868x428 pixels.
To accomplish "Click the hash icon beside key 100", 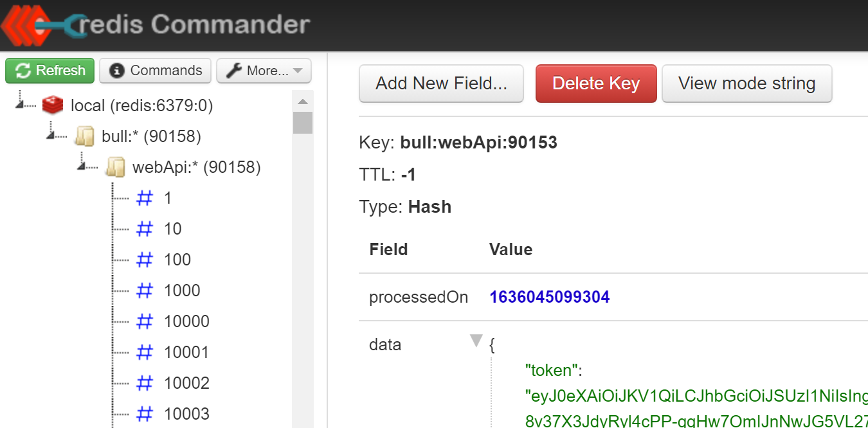I will point(145,260).
